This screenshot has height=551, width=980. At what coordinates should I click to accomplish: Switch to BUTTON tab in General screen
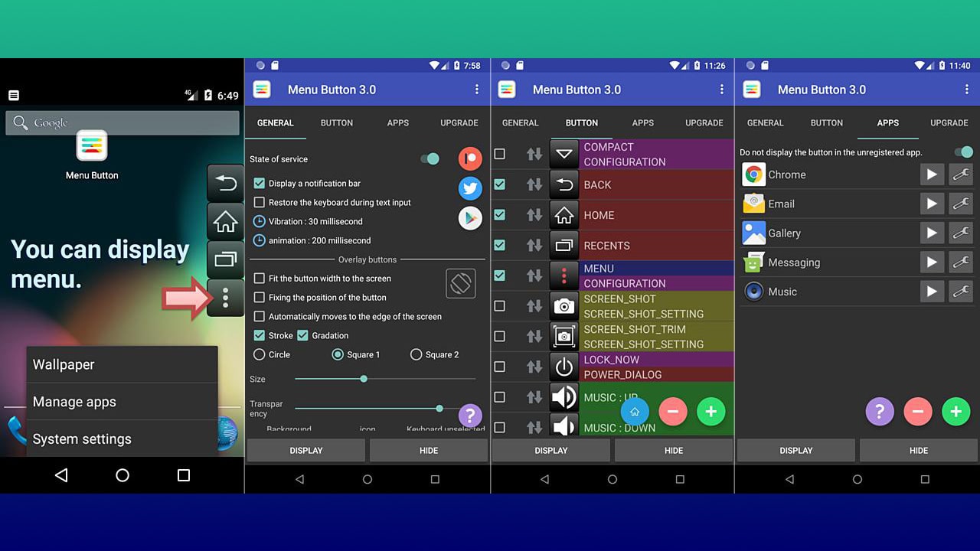(x=337, y=122)
